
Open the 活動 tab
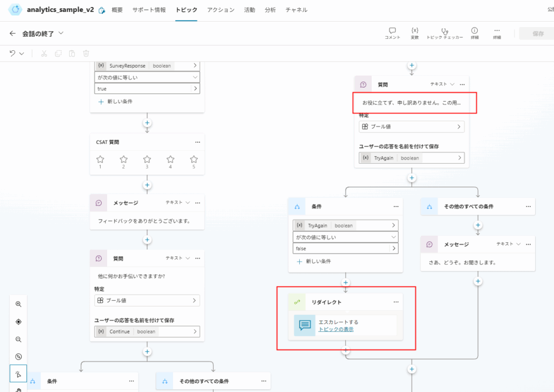pyautogui.click(x=249, y=10)
